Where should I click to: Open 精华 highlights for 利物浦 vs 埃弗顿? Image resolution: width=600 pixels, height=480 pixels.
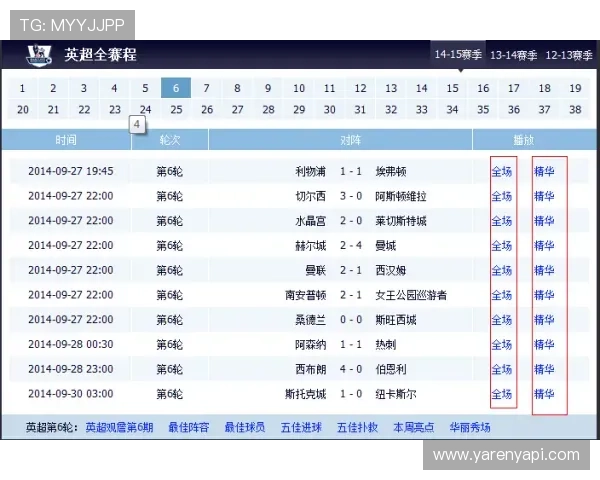(544, 171)
